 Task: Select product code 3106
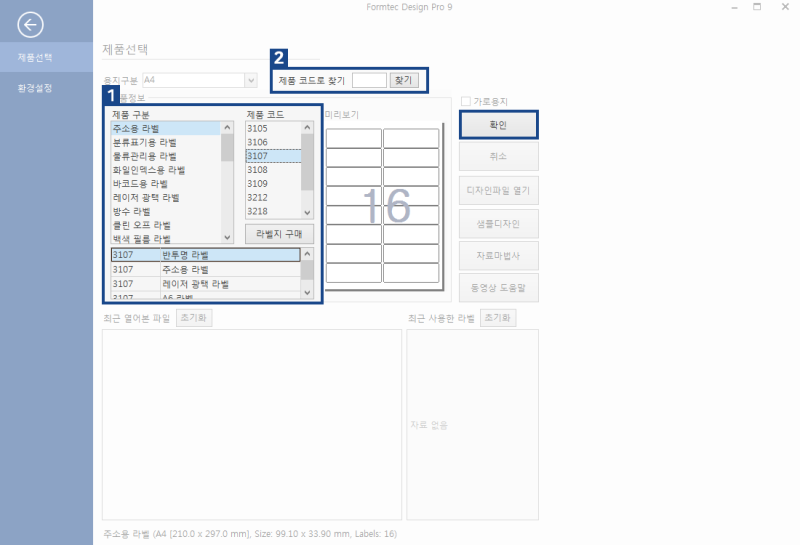coord(273,142)
